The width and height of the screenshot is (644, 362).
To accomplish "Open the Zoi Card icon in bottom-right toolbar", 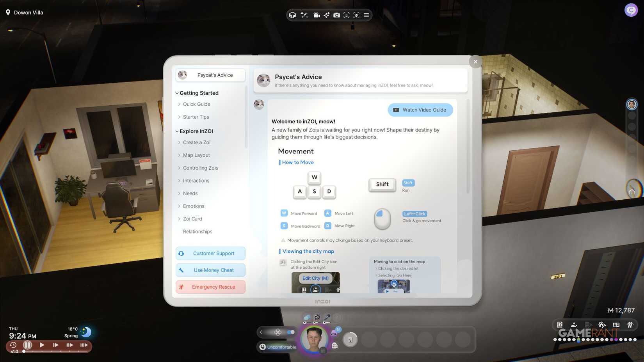I will (616, 325).
